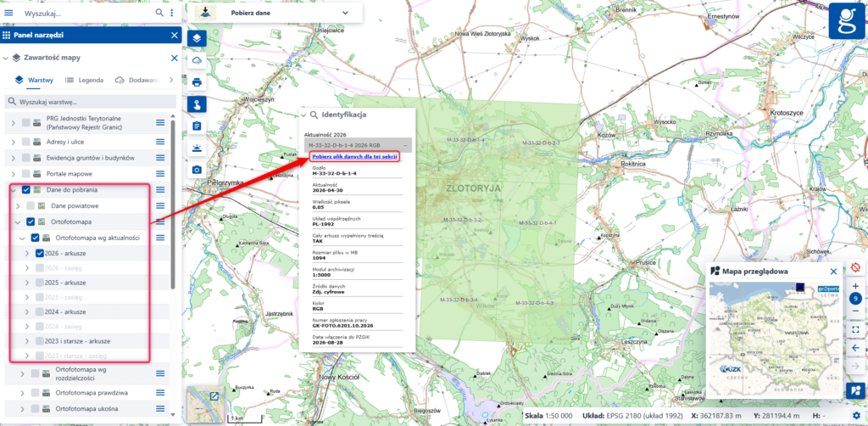Open options menu for Dane do pobrania
This screenshot has height=426, width=868.
(160, 189)
